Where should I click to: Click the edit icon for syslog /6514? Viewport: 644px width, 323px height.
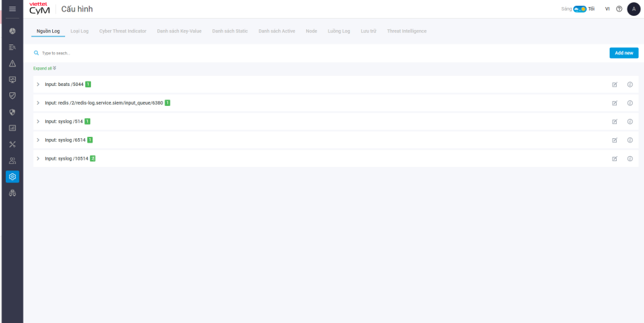click(615, 140)
